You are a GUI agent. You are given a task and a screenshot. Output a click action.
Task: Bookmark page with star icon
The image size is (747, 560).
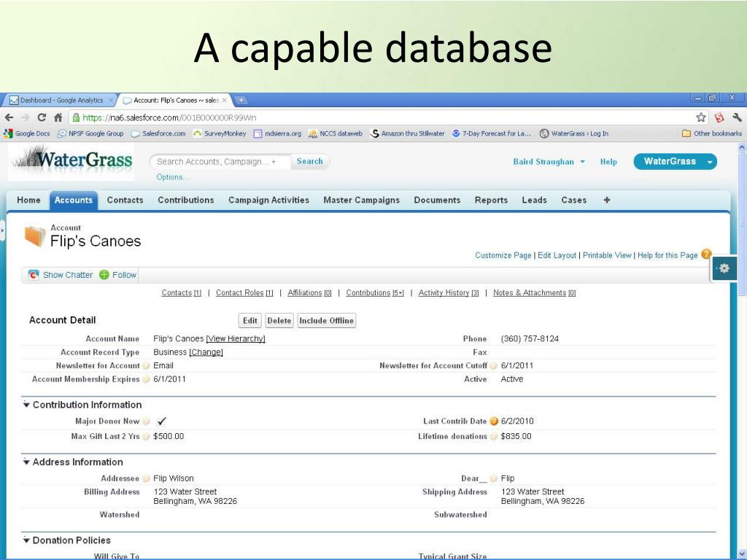coord(701,117)
